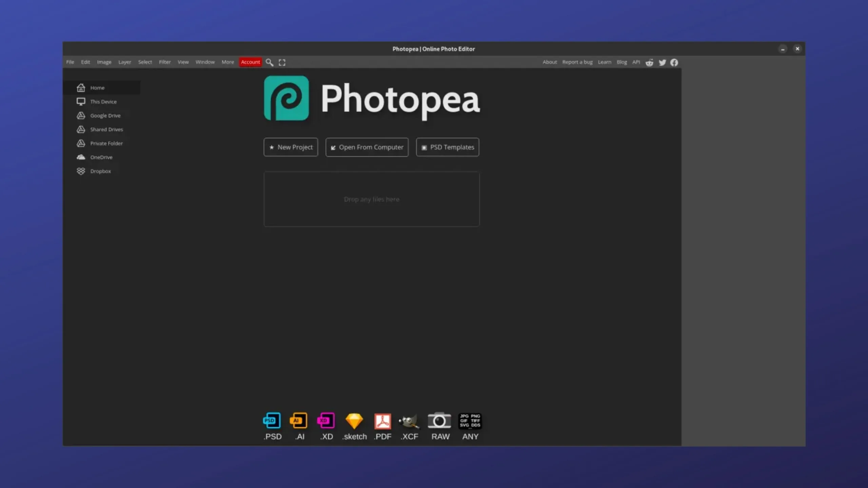Viewport: 868px width, 488px height.
Task: Minimize the Photopea window
Action: point(783,49)
